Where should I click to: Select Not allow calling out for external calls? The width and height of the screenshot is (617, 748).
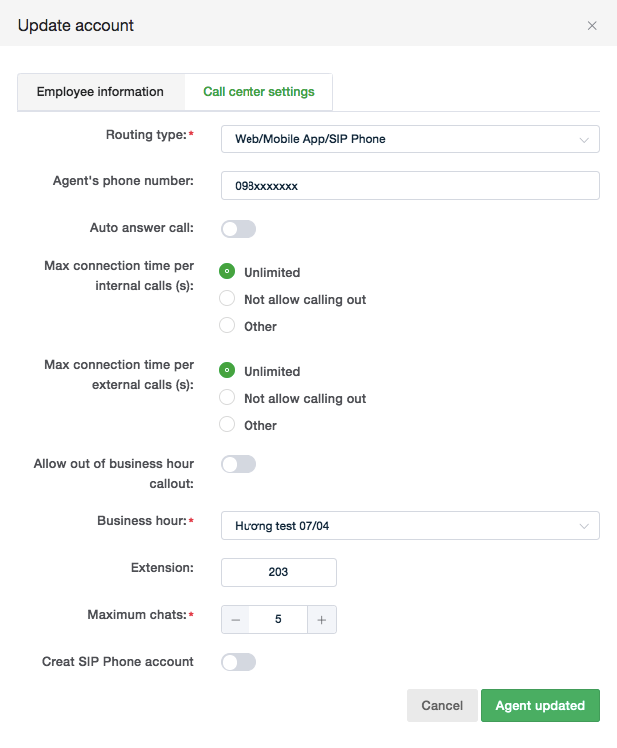pos(227,398)
